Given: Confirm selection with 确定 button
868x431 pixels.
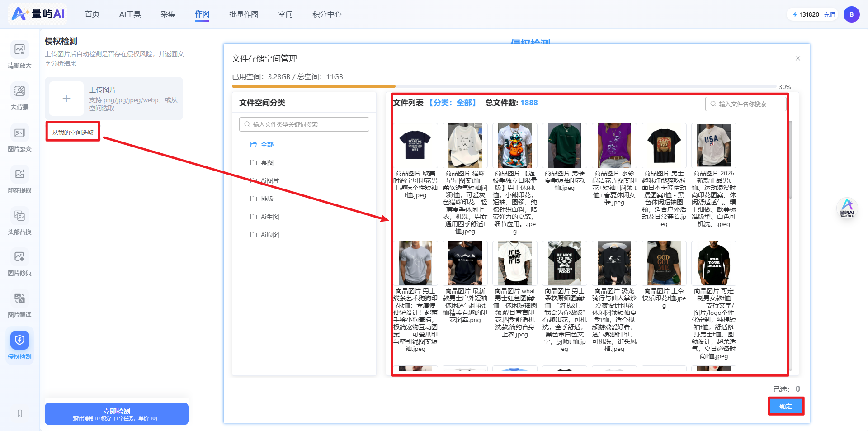Looking at the screenshot, I should pos(786,406).
